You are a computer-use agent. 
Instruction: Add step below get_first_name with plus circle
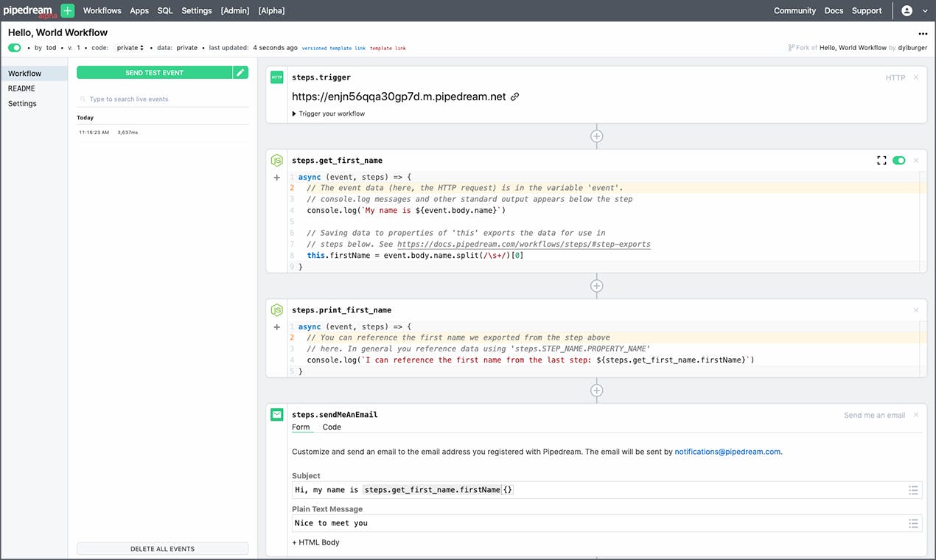pyautogui.click(x=597, y=286)
